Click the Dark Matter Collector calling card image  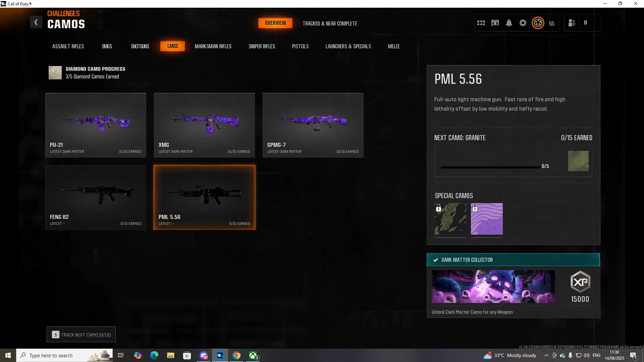tap(493, 287)
